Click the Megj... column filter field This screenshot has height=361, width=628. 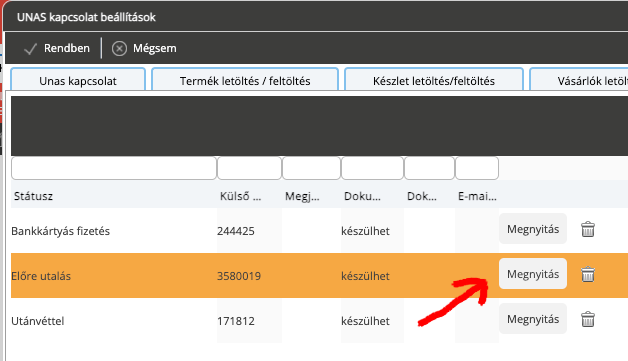pos(311,168)
